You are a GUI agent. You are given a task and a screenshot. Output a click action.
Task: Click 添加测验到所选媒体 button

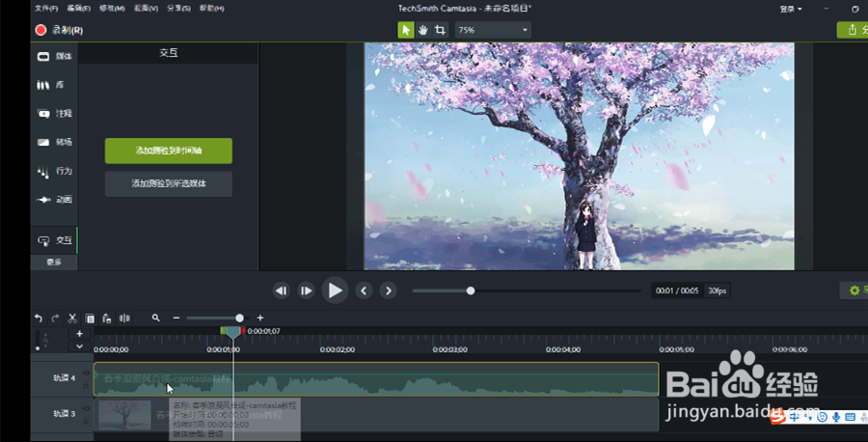point(168,183)
